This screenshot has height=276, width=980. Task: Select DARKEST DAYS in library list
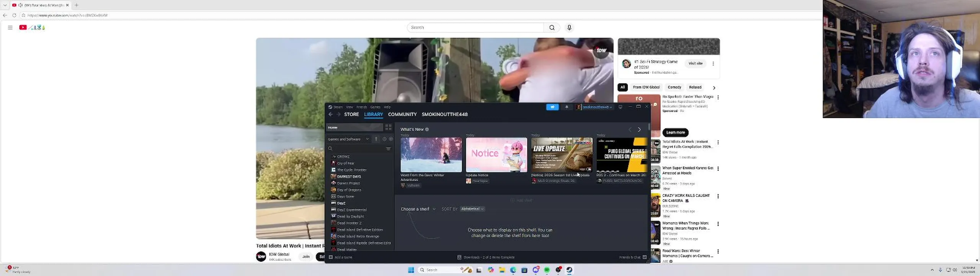coord(349,177)
